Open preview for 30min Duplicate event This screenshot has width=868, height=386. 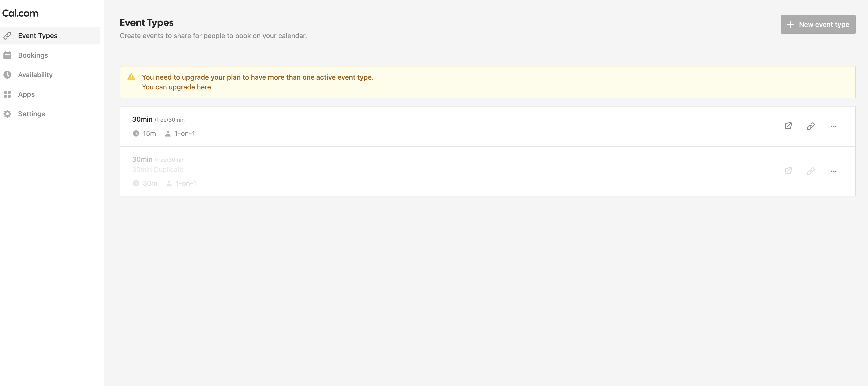788,171
